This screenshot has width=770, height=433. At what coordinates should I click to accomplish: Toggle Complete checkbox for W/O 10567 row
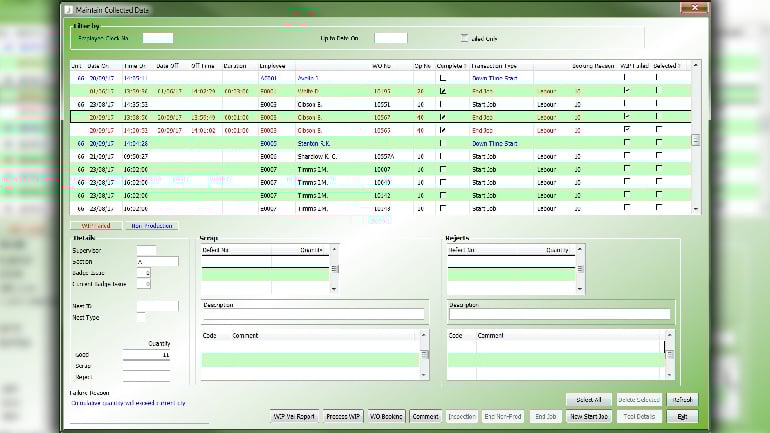coord(442,116)
